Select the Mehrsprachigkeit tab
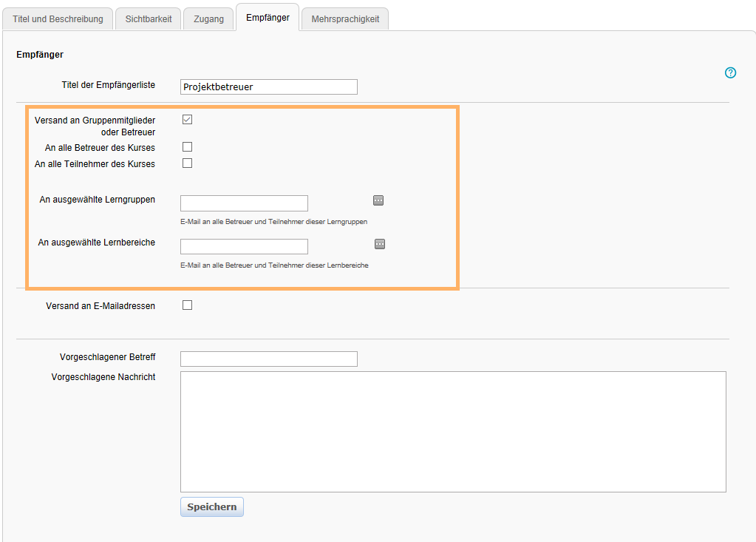The image size is (756, 542). tap(345, 19)
